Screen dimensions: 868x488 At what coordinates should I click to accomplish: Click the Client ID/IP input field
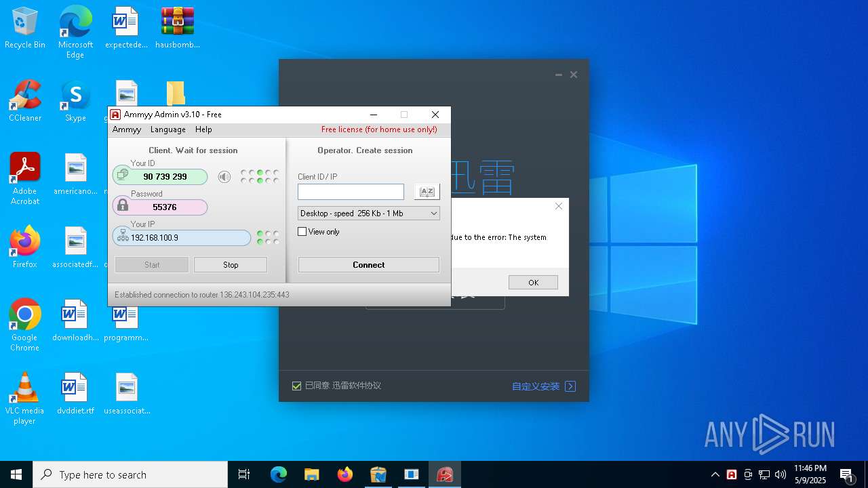click(x=351, y=192)
